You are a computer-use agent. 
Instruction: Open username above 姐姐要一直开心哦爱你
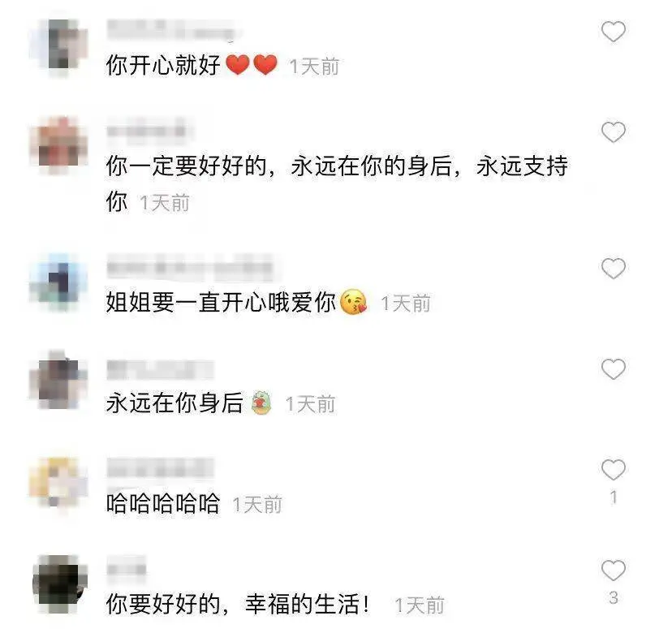click(x=190, y=267)
